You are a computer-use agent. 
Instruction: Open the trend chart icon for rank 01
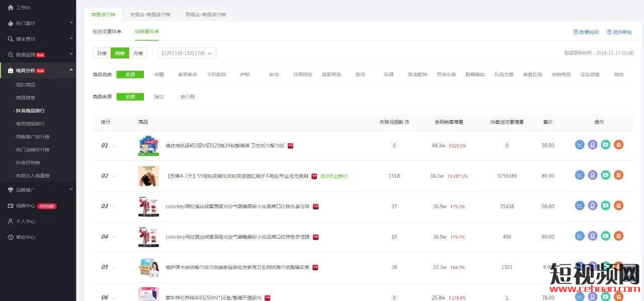tap(580, 145)
